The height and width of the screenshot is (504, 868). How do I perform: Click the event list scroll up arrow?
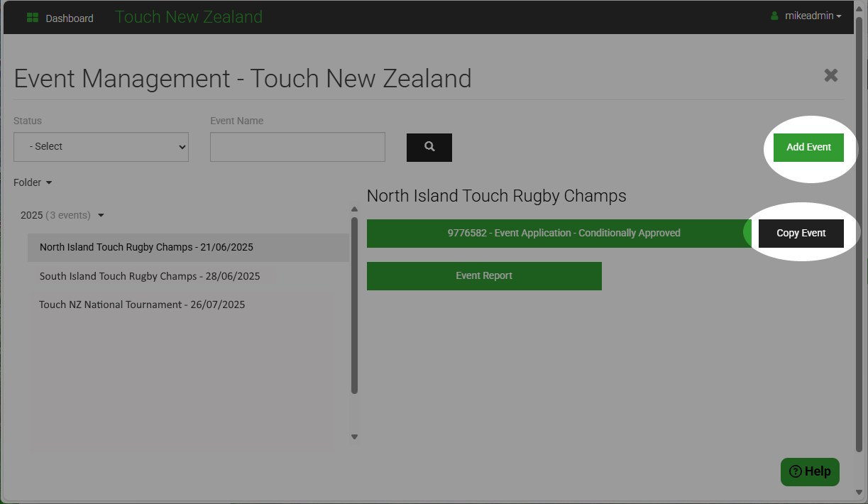pyautogui.click(x=355, y=209)
